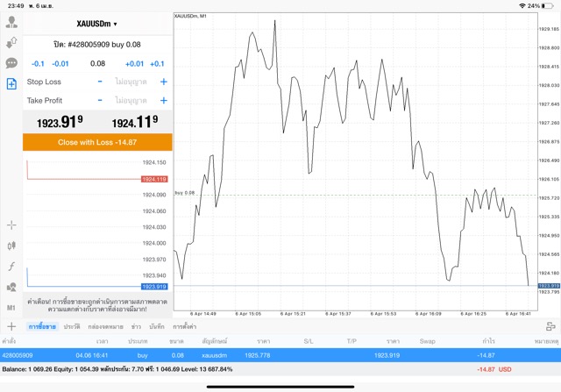Switch to the ข่าว (News) tab
Image resolution: width=561 pixels, height=392 pixels.
136,325
